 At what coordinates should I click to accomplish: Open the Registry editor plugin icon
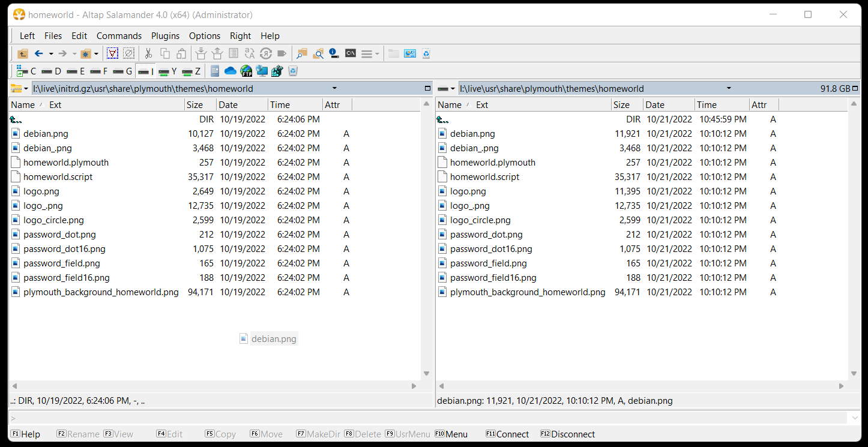point(277,71)
